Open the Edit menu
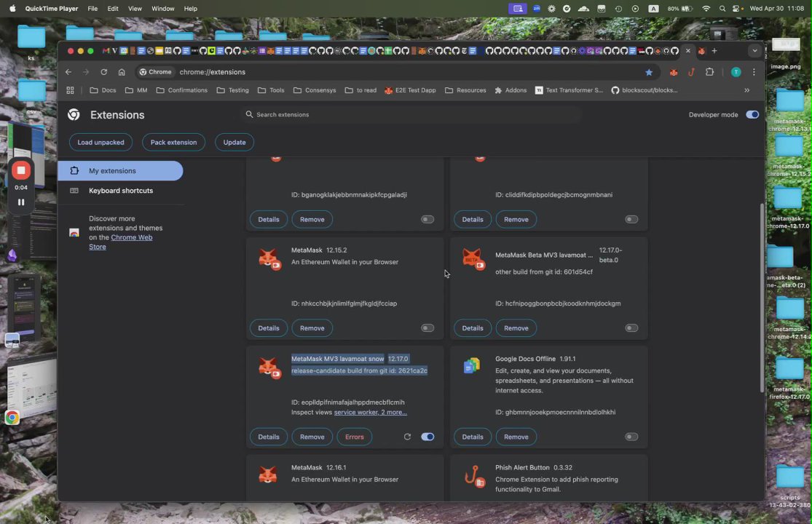 click(112, 8)
